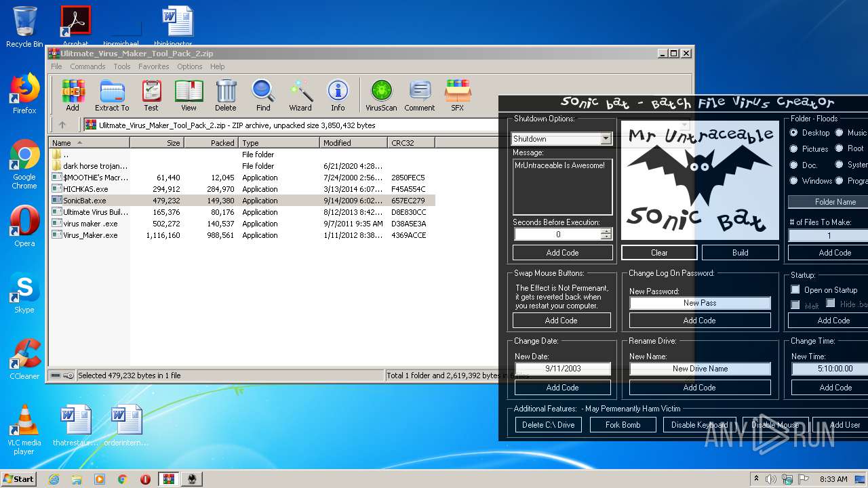Image resolution: width=868 pixels, height=488 pixels.
Task: Click the shutdown Message text box
Action: [562, 186]
